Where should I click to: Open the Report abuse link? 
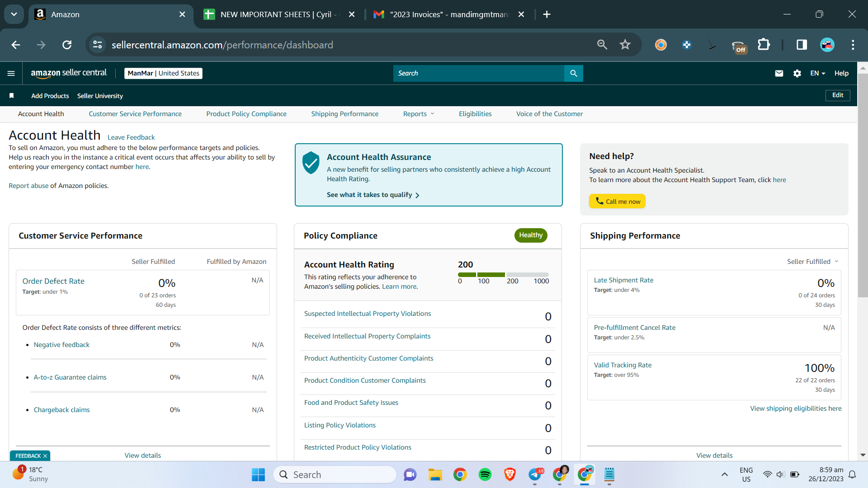[x=28, y=186]
